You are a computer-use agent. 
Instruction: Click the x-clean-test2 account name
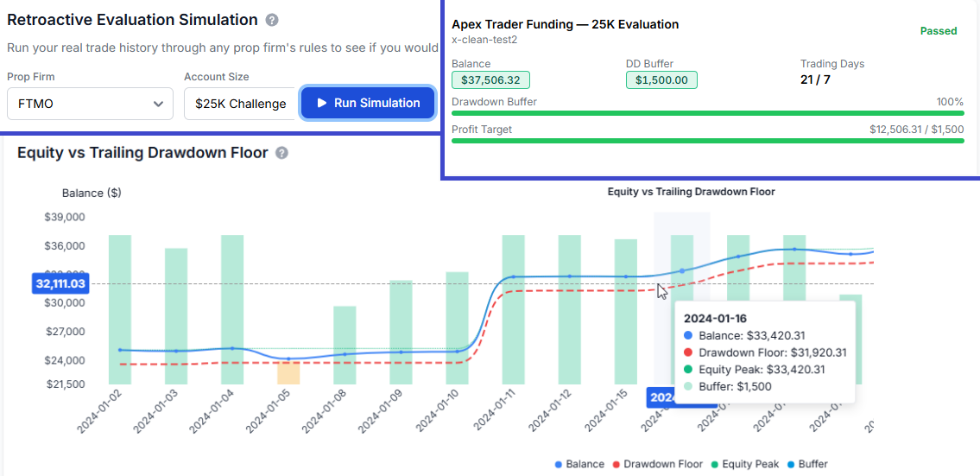pos(484,40)
